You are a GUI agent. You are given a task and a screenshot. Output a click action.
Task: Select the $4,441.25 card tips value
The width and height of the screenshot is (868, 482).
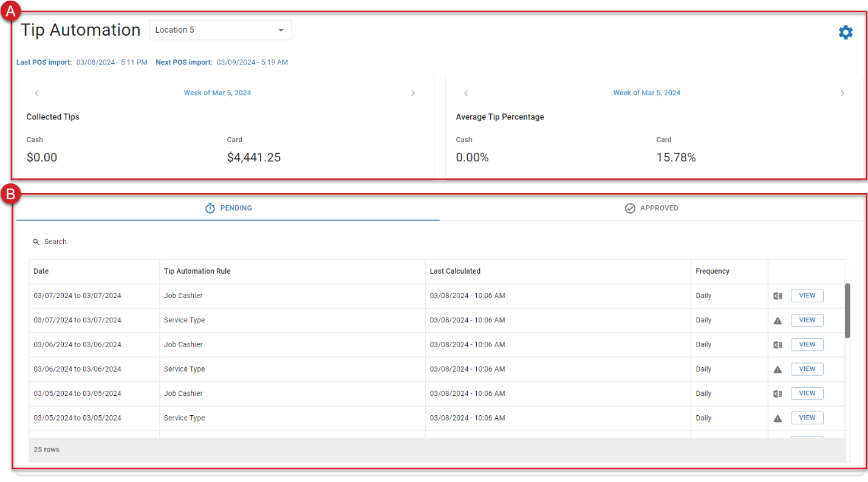pos(254,158)
